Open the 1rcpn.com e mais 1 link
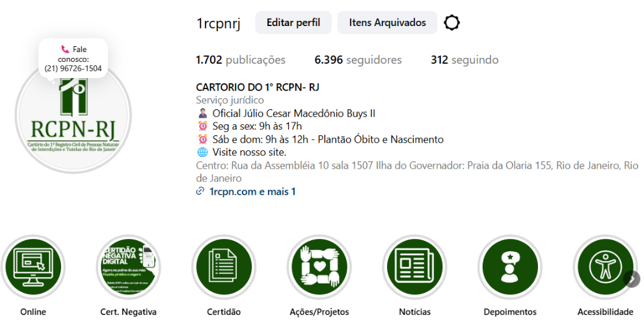Image resolution: width=644 pixels, height=330 pixels. tap(252, 191)
